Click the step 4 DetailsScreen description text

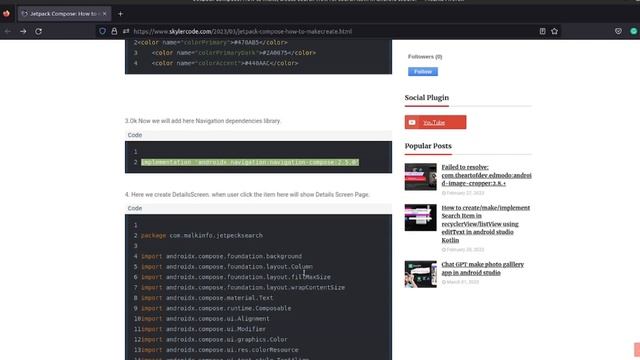coord(247,195)
